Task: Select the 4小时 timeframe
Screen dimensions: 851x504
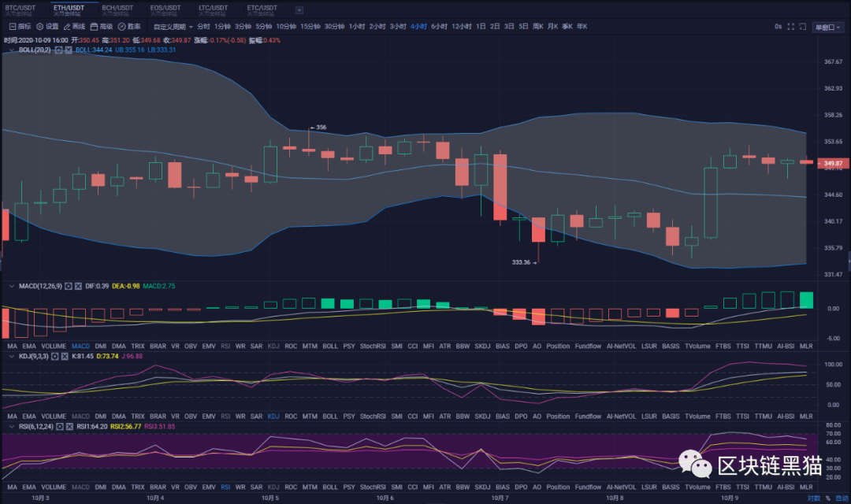Action: coord(418,27)
